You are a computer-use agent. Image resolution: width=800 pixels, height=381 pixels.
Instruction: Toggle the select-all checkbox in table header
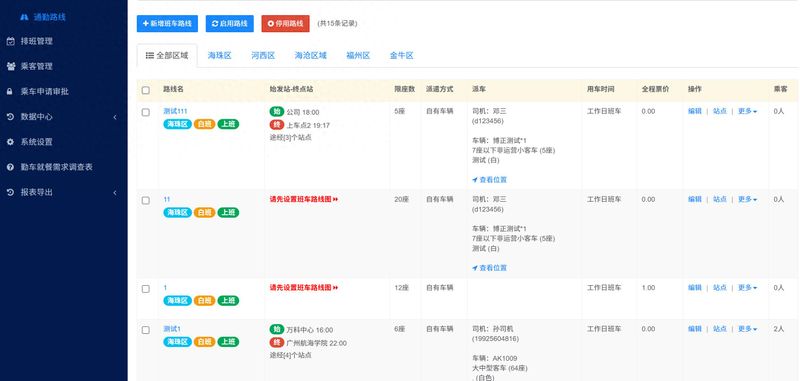click(x=146, y=90)
